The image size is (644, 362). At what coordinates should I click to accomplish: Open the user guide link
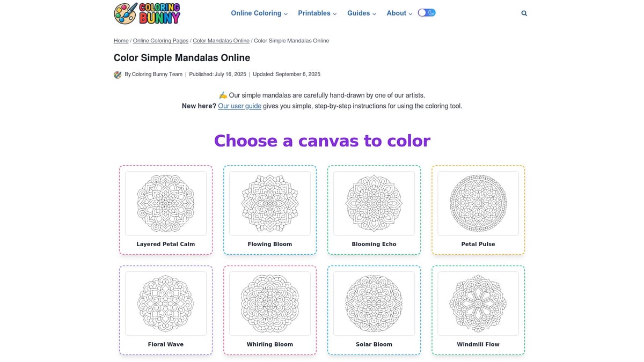(240, 106)
